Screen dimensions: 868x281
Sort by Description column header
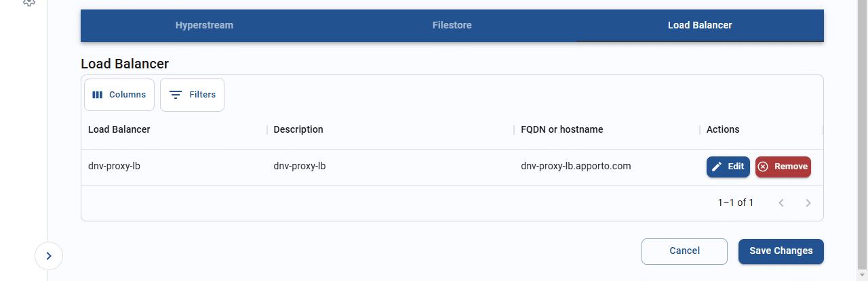298,129
